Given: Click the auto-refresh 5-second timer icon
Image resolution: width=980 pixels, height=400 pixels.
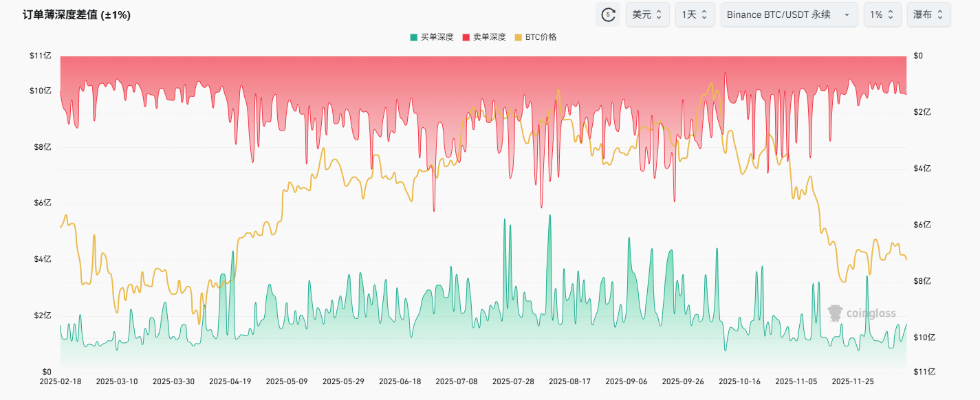Looking at the screenshot, I should click(x=608, y=14).
